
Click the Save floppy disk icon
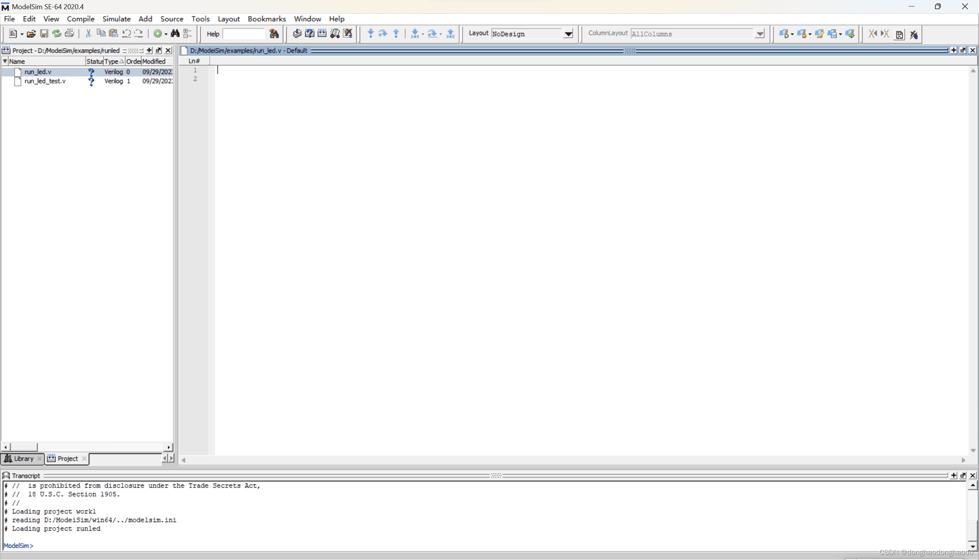pyautogui.click(x=44, y=34)
